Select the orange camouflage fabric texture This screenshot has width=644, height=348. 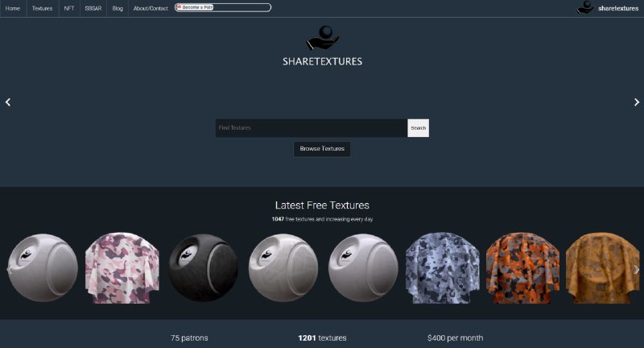point(522,268)
